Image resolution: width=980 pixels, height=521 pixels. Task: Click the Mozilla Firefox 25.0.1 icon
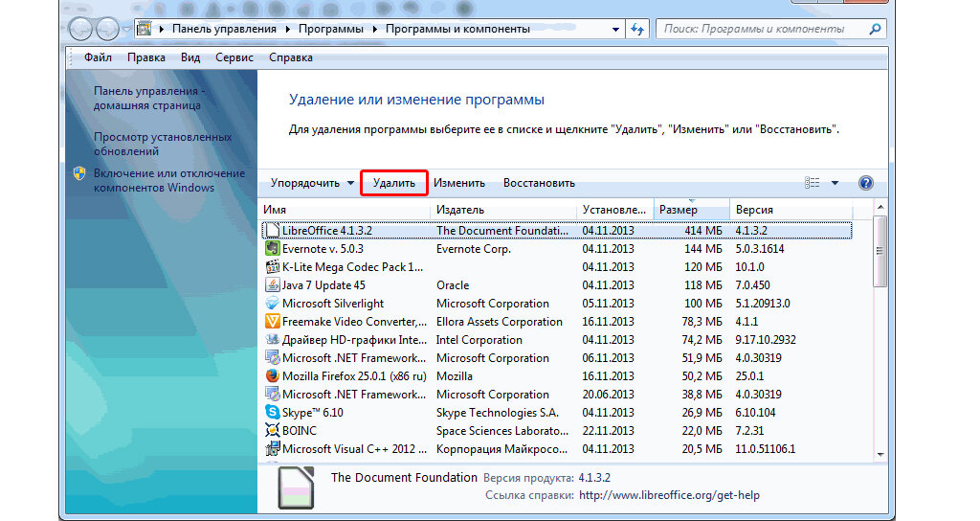click(273, 375)
